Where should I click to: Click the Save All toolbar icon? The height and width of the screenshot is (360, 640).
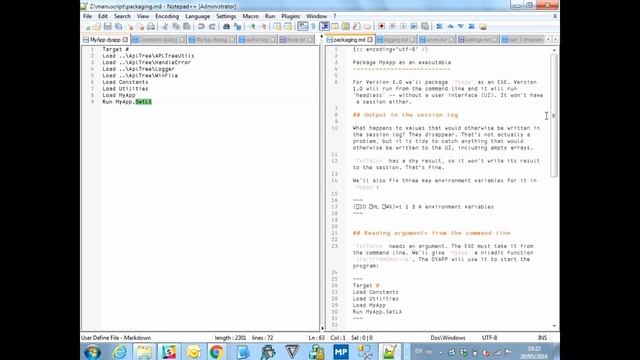[118, 27]
